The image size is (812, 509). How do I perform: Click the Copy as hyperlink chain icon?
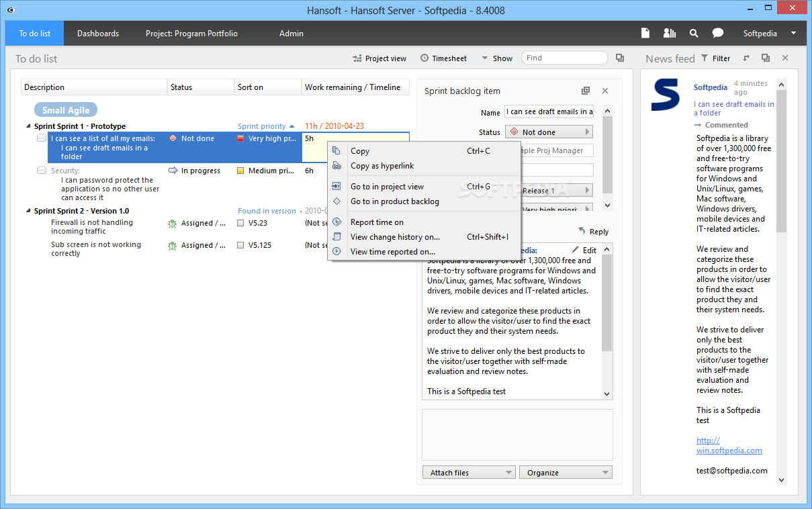pos(336,166)
